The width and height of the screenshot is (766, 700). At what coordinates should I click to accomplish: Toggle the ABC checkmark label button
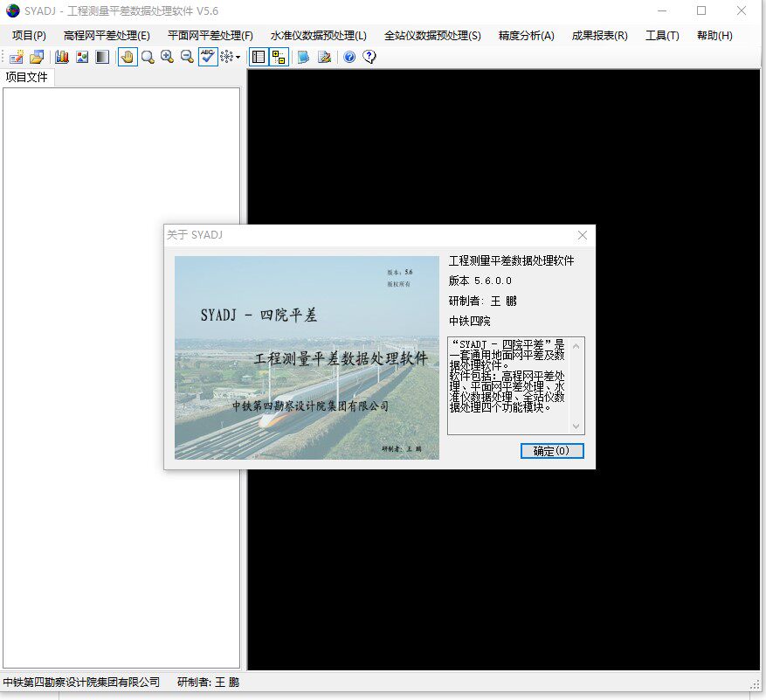point(208,57)
